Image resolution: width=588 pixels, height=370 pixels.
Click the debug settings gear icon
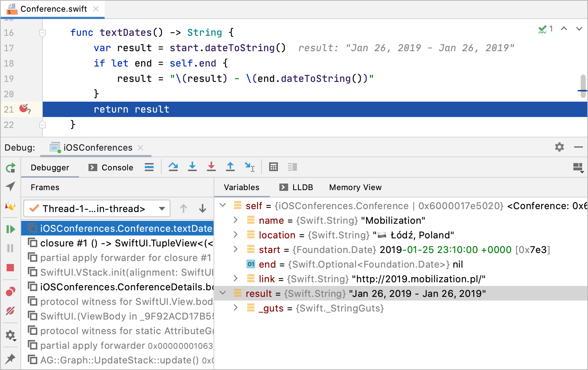pos(559,147)
